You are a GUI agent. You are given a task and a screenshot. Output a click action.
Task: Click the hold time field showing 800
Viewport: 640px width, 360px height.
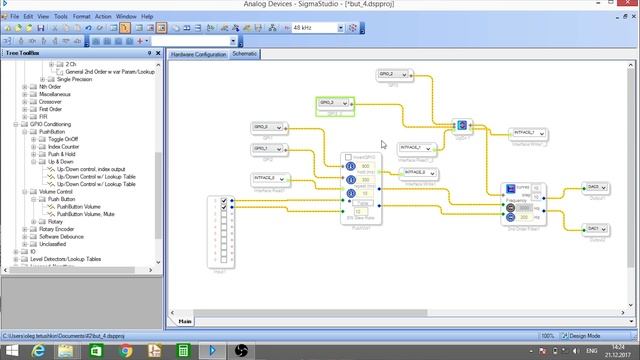coord(365,166)
